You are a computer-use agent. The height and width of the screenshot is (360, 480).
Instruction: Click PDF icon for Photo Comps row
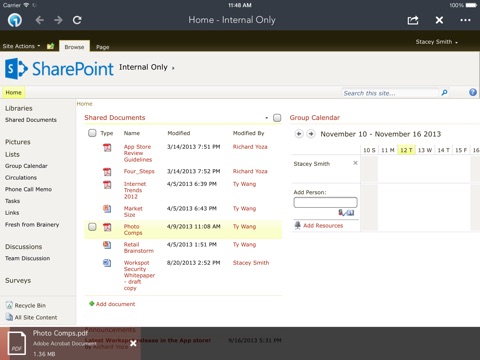point(107,227)
